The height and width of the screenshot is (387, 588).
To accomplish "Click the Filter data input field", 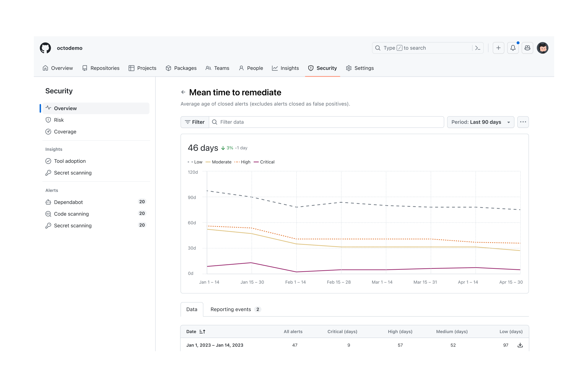I will click(272, 122).
